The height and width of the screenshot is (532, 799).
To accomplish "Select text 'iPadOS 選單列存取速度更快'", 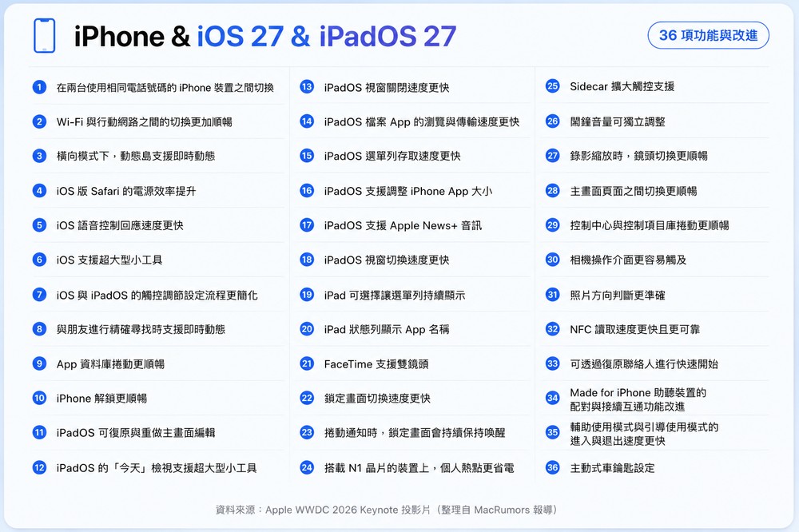I will pyautogui.click(x=392, y=156).
